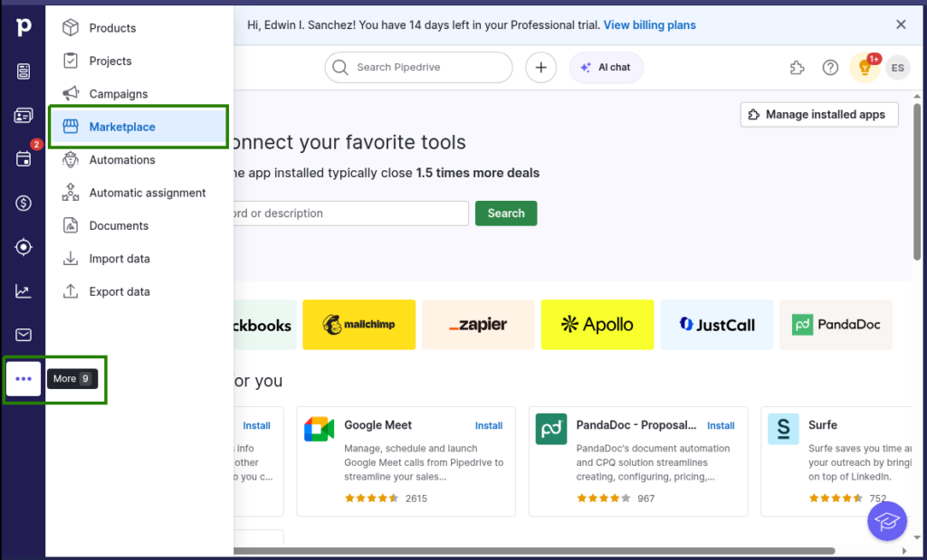Click the Google Meet app icon
The image size is (927, 560).
coord(320,430)
